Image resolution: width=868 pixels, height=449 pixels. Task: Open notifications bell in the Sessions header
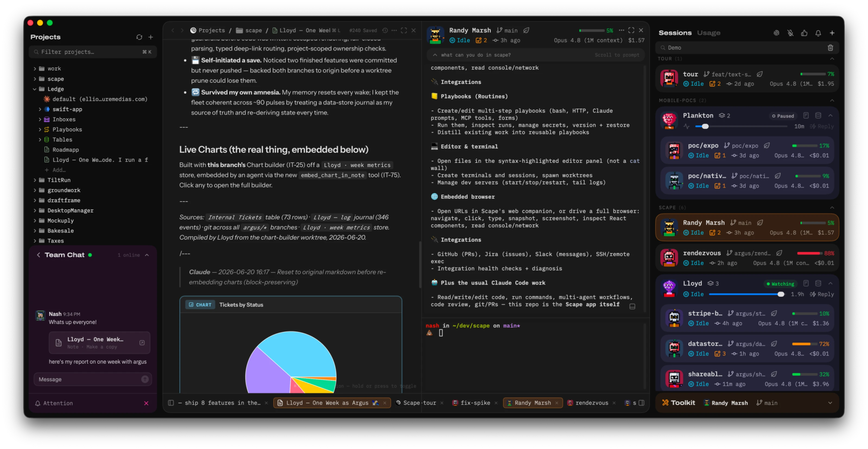point(818,33)
